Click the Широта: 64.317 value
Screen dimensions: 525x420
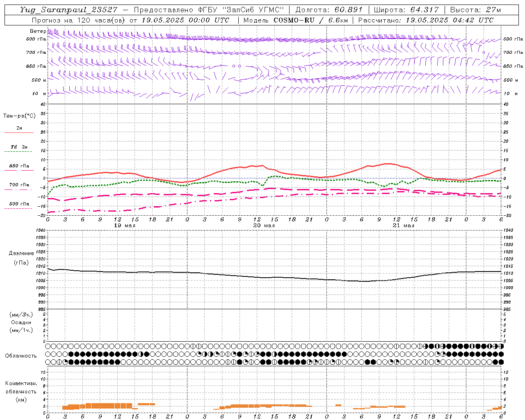point(406,10)
